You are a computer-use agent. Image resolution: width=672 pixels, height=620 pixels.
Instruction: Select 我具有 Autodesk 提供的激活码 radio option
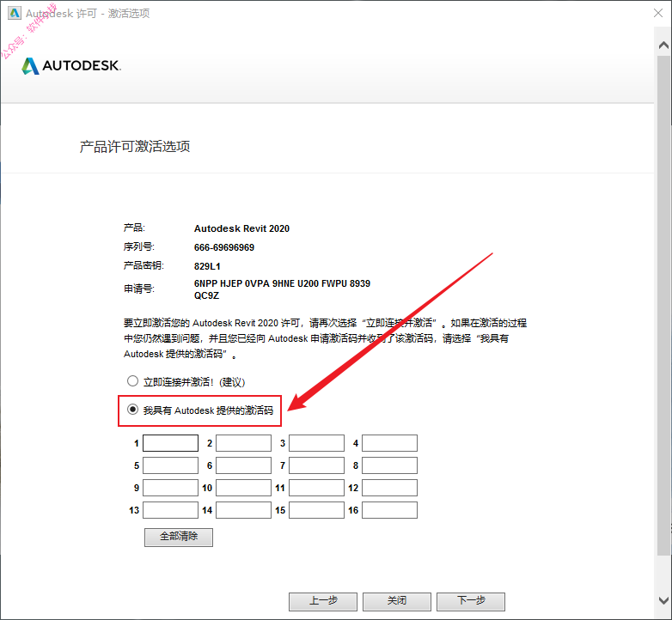tap(132, 410)
